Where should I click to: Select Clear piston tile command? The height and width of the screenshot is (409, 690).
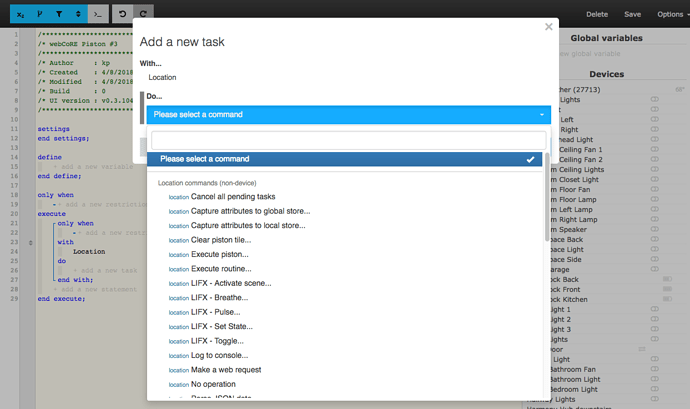[x=221, y=240]
